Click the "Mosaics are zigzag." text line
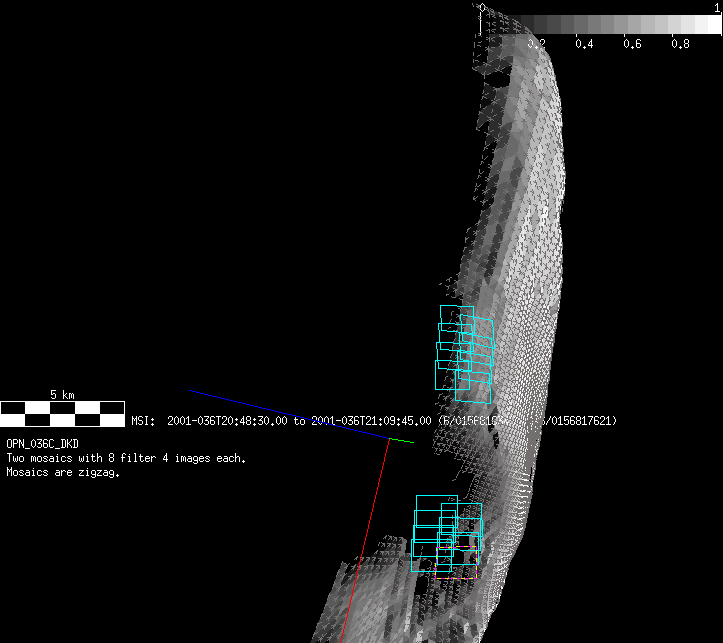This screenshot has height=643, width=723. (x=63, y=473)
